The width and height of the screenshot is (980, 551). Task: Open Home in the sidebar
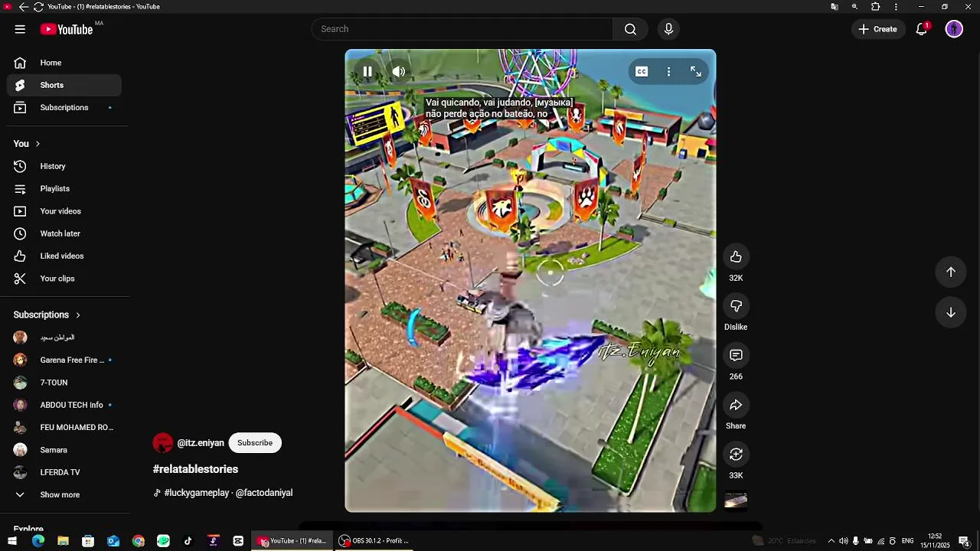pos(64,63)
